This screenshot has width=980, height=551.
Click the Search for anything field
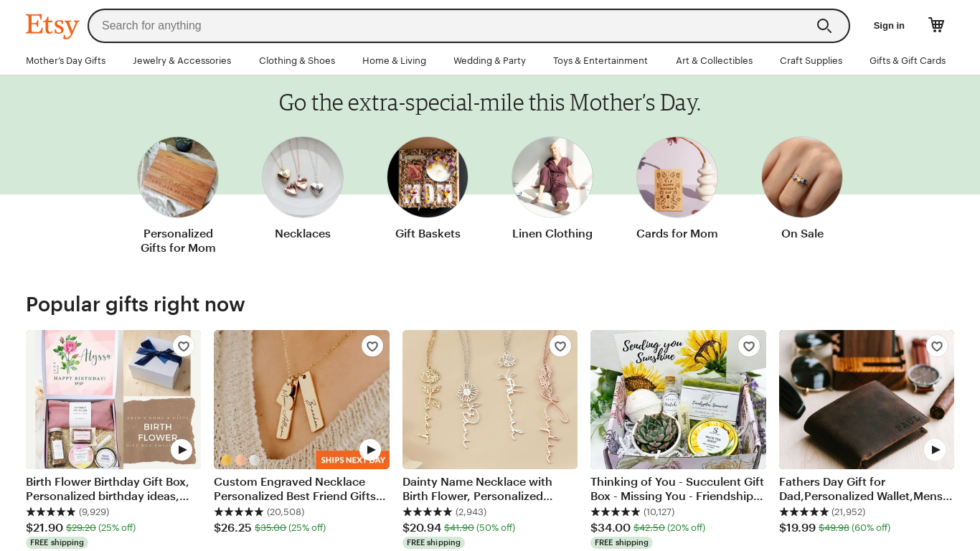pos(452,26)
